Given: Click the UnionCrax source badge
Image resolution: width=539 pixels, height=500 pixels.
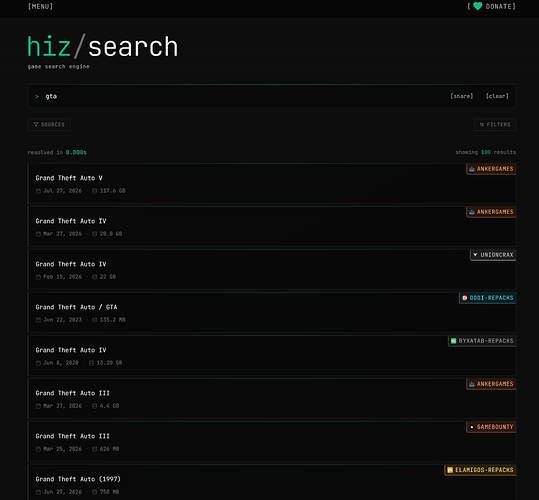Looking at the screenshot, I should [x=493, y=255].
